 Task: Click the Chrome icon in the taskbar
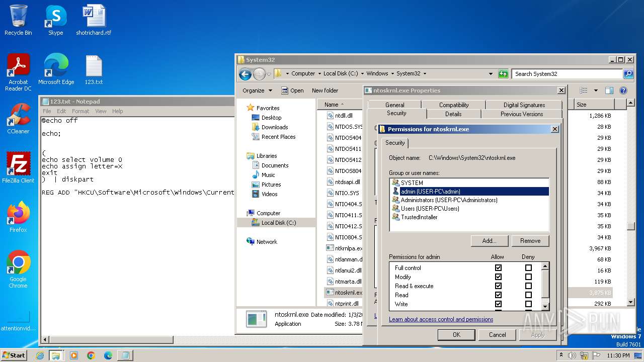[91, 355]
